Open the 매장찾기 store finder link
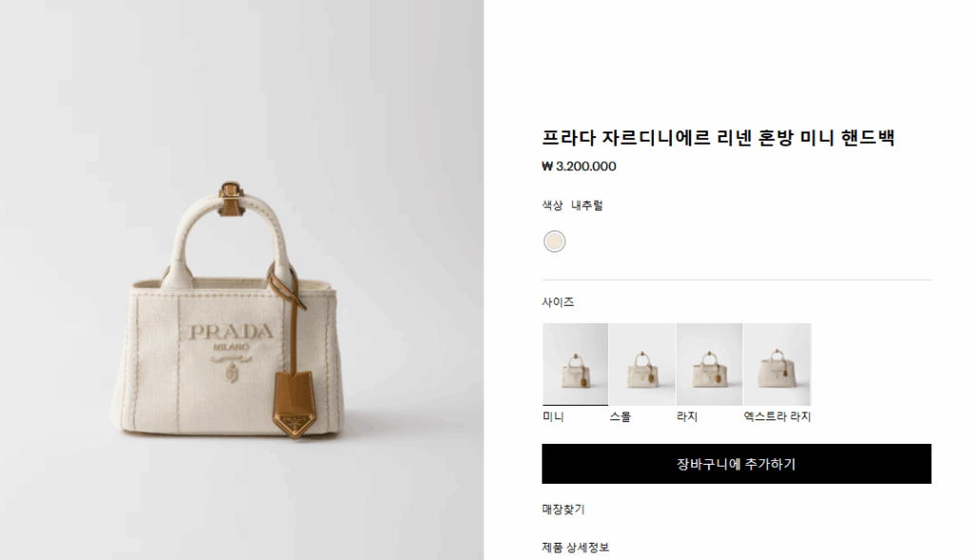 coord(563,510)
